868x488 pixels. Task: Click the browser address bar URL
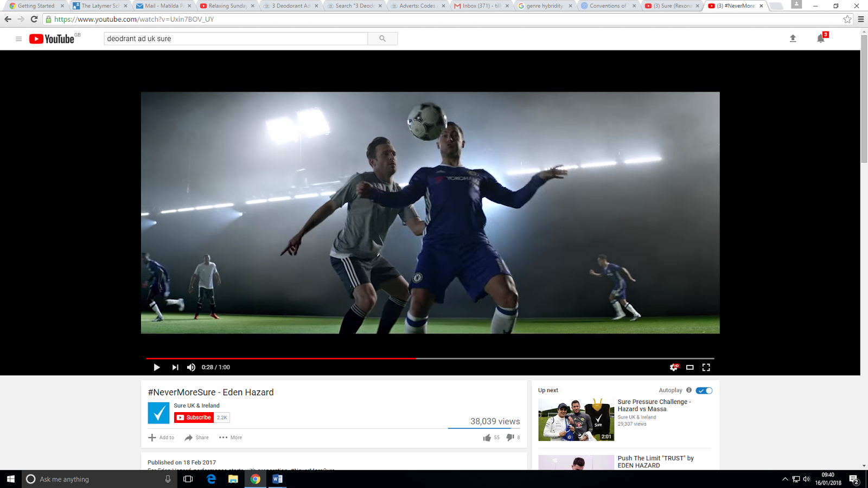pos(134,19)
